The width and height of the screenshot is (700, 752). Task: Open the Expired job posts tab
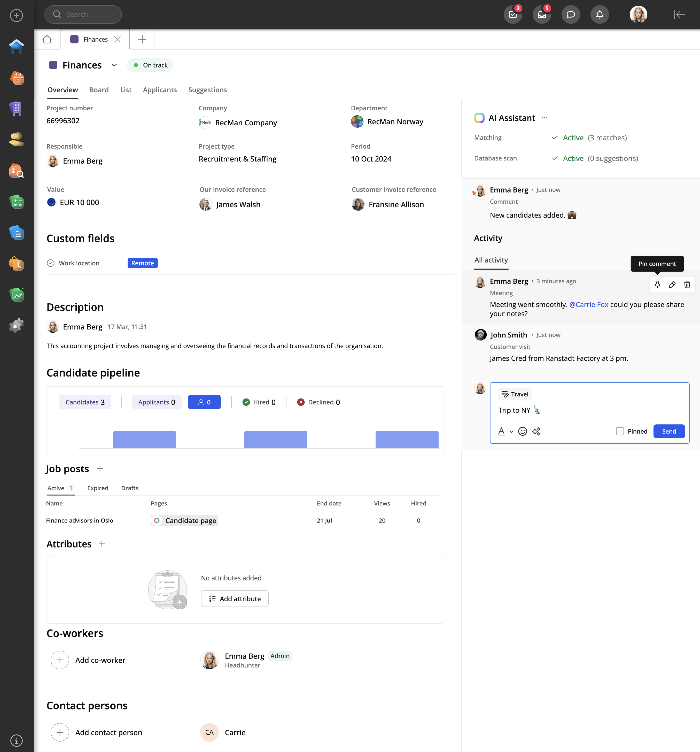(x=98, y=488)
